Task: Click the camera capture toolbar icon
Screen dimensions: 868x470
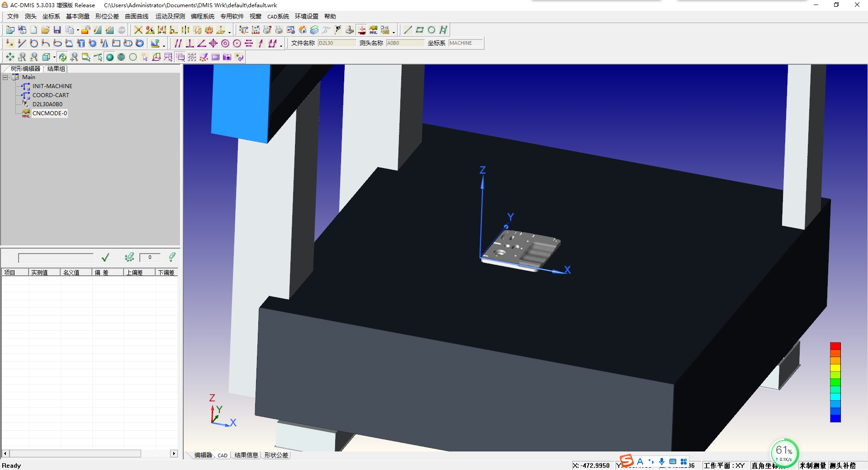Action: (x=227, y=57)
